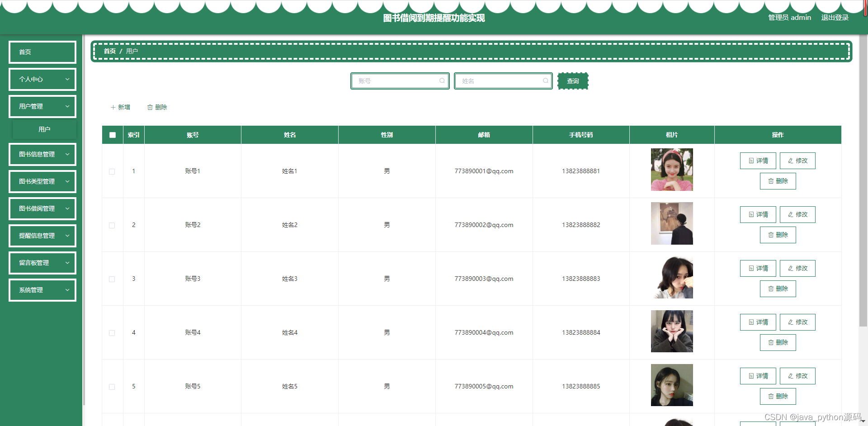Delete the 账号1 row
The image size is (868, 426).
(778, 181)
